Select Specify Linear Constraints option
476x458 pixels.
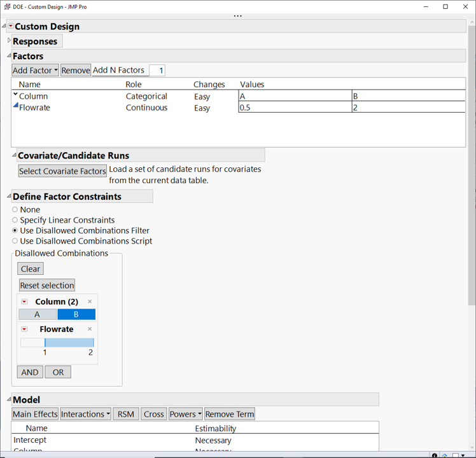(15, 220)
